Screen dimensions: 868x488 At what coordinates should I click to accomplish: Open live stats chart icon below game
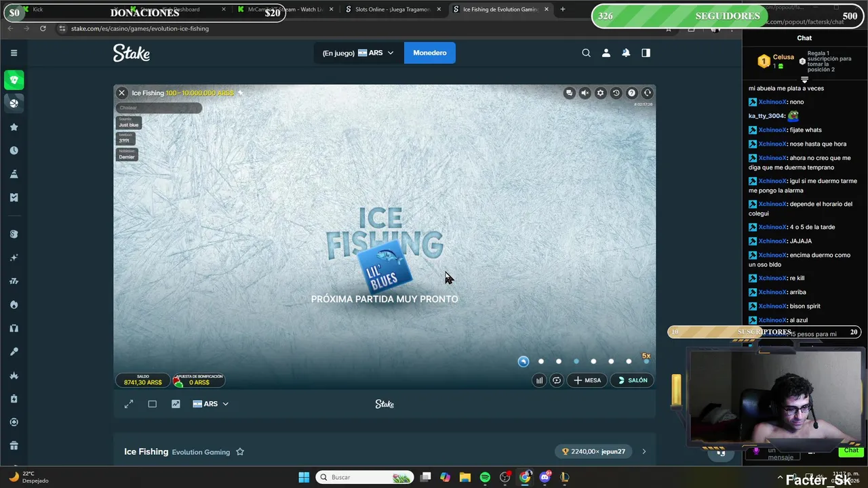pos(176,404)
